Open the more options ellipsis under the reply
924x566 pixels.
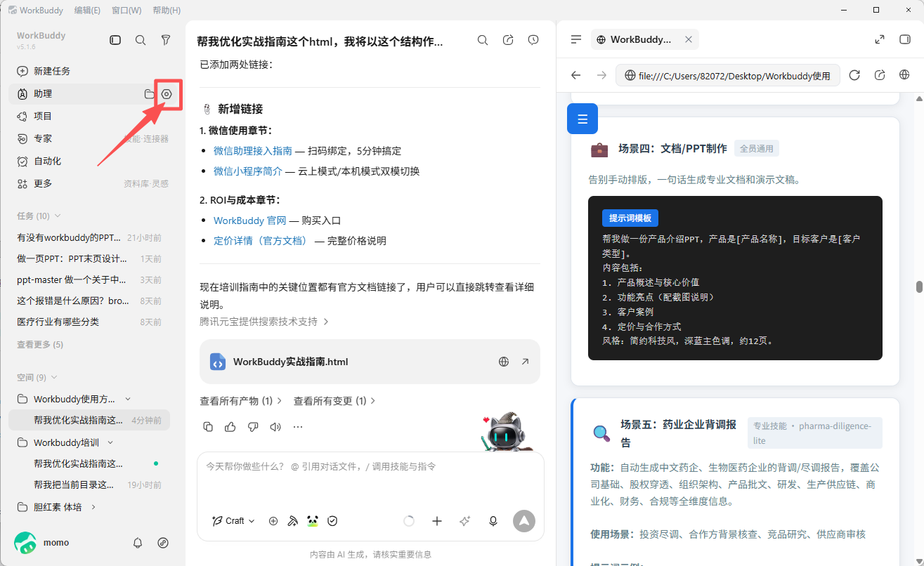tap(298, 427)
